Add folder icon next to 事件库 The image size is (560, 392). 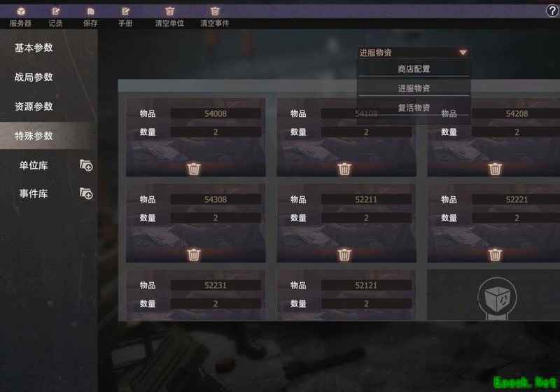tap(86, 193)
